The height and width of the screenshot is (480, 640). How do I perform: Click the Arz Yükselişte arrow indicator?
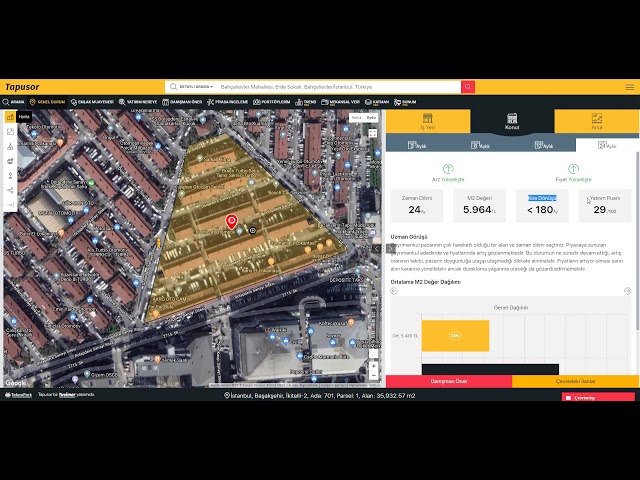click(448, 169)
